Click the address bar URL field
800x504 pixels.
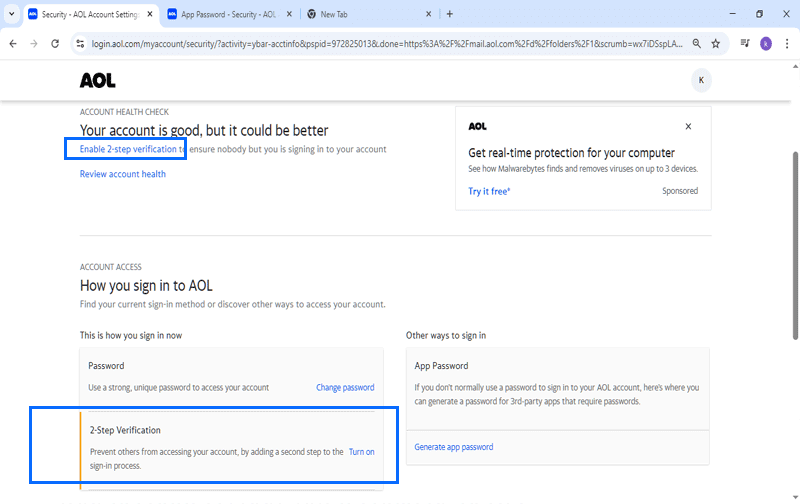click(x=387, y=44)
